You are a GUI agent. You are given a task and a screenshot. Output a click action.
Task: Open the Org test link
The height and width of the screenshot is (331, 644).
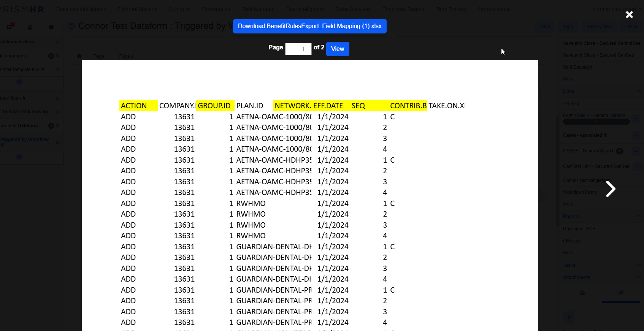(x=571, y=104)
